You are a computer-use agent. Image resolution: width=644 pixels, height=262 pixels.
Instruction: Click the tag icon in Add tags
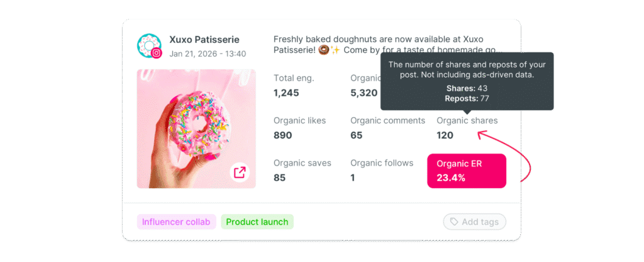(454, 222)
